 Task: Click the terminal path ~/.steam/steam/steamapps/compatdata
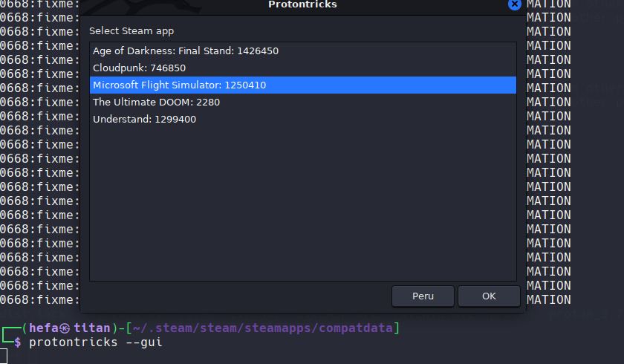click(263, 328)
